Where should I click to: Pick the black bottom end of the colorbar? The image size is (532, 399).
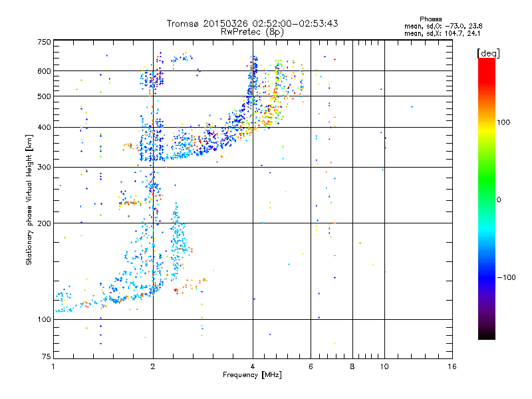[x=486, y=336]
